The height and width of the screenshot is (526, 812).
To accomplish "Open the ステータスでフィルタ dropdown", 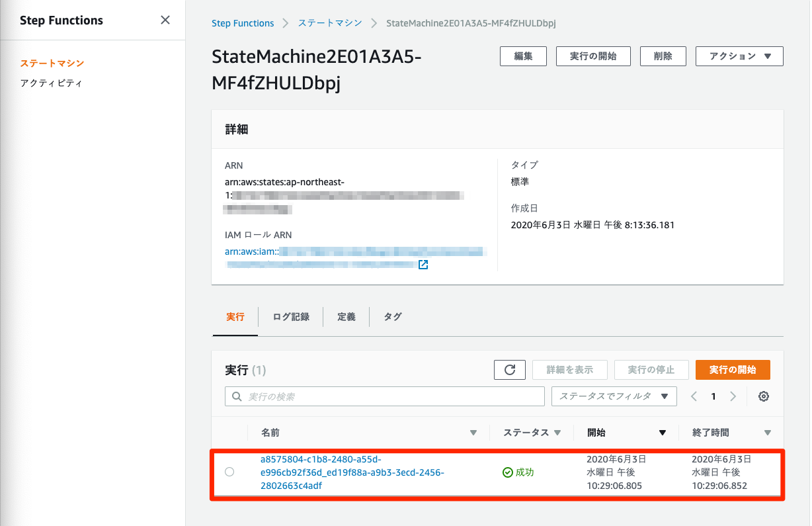I will tap(614, 396).
